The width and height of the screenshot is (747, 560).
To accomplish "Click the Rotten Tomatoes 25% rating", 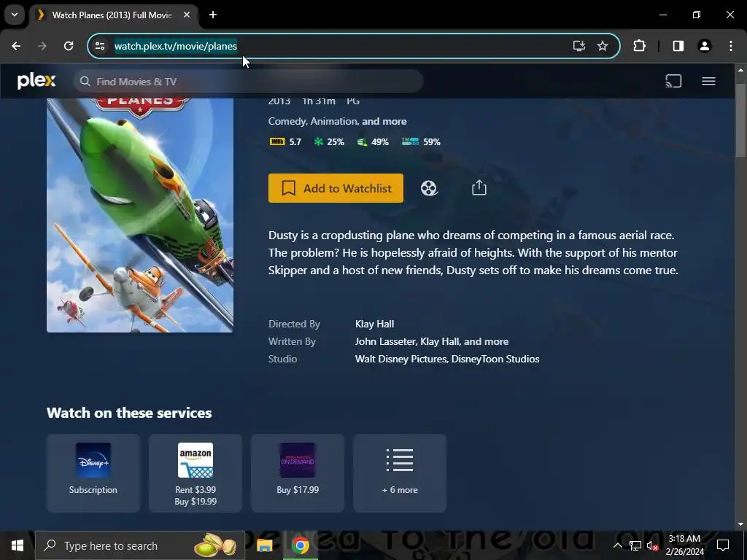I will pyautogui.click(x=329, y=142).
